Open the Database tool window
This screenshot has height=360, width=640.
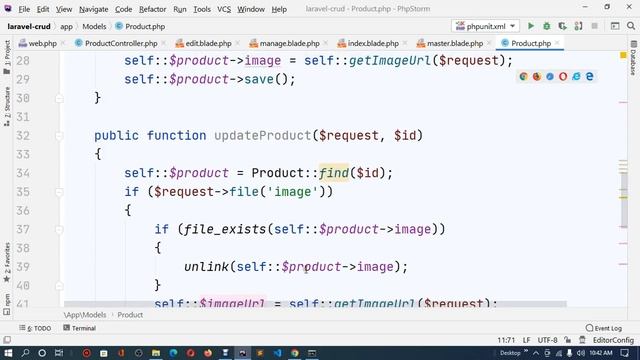[x=633, y=58]
